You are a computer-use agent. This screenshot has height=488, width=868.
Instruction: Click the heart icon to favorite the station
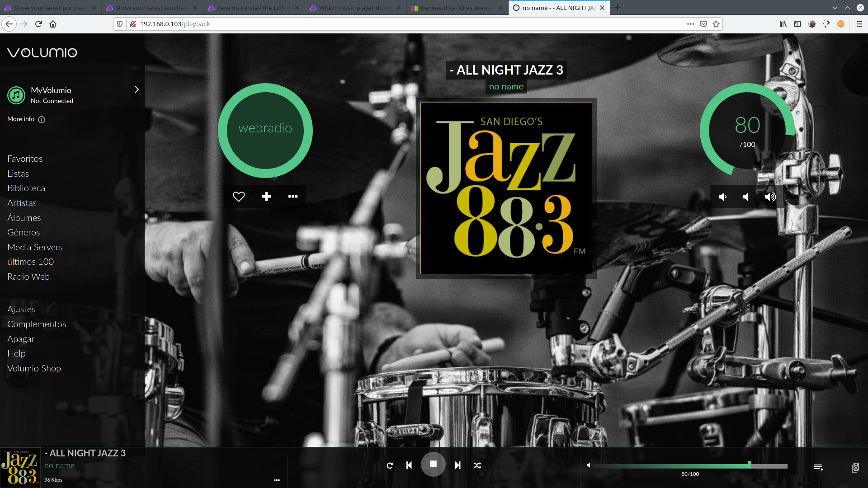coord(239,196)
